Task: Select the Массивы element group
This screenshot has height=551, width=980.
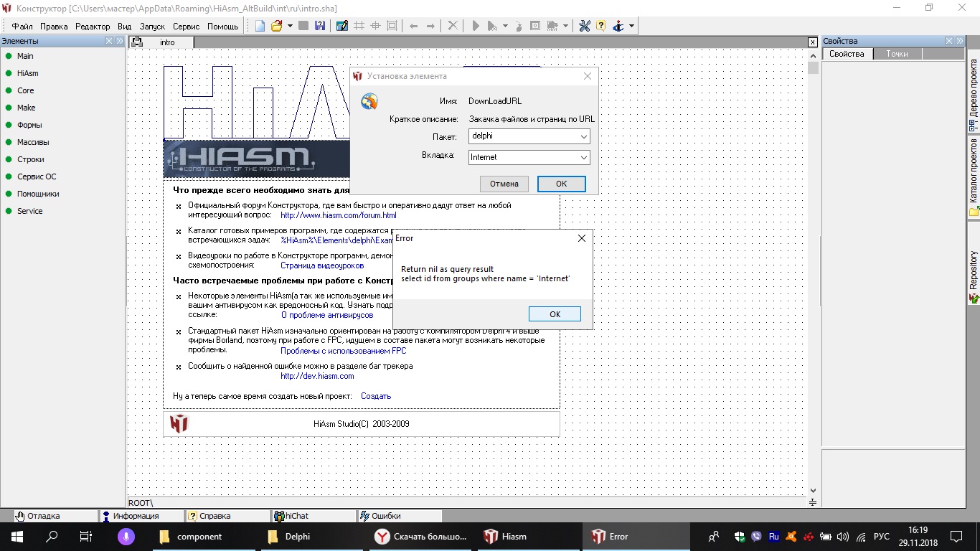Action: 33,142
